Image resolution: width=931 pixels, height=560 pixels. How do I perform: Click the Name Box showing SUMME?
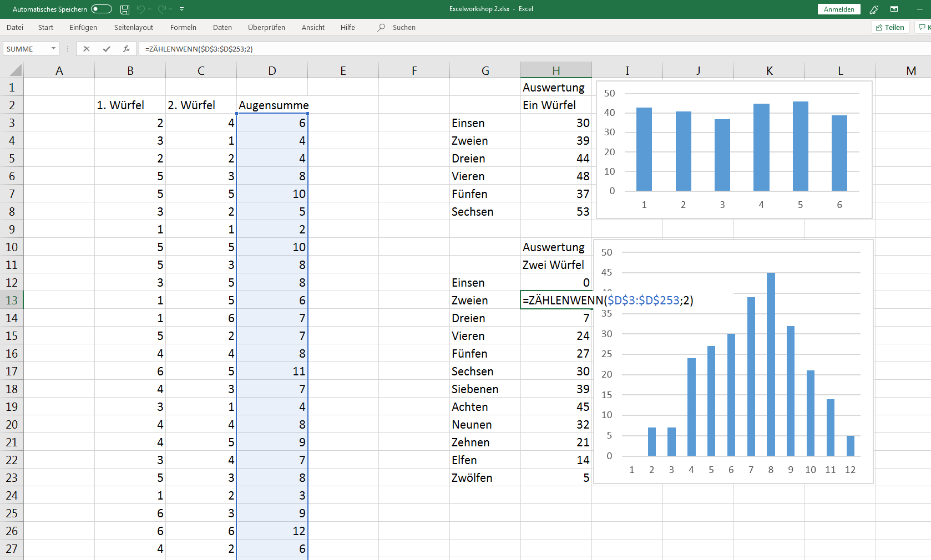click(27, 49)
